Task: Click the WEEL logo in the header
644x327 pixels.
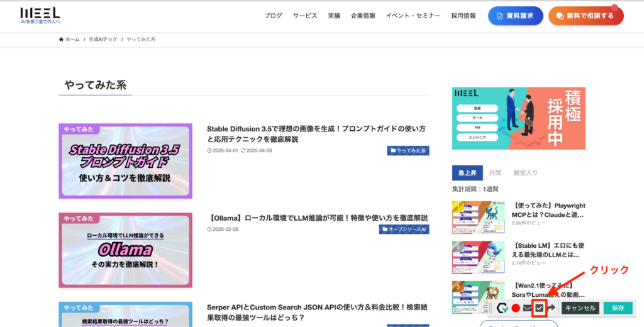Action: 40,15
